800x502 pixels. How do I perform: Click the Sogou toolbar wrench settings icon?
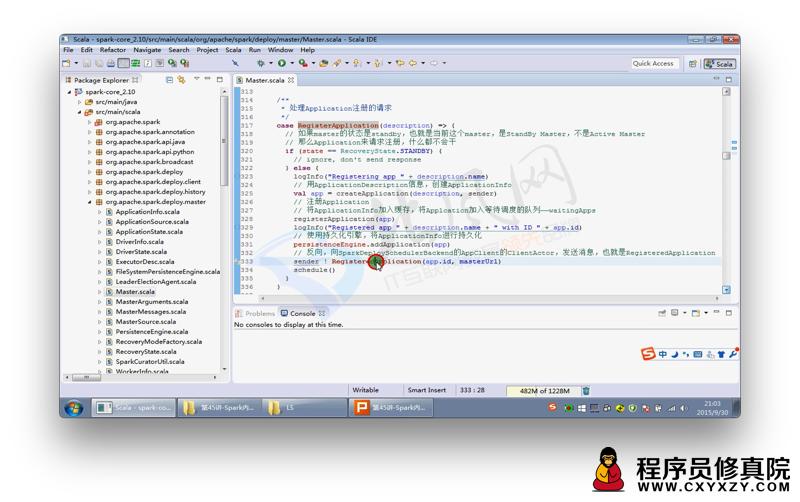tap(733, 354)
